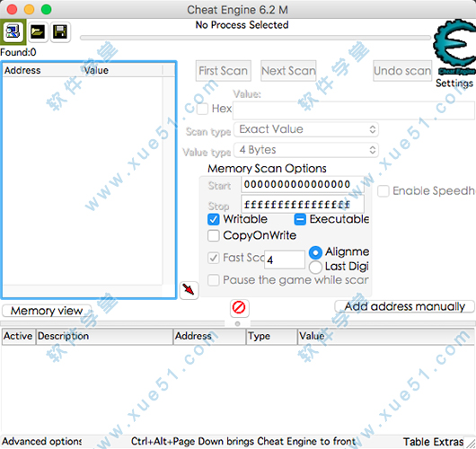The image size is (476, 449).
Task: Maximize the window with green button
Action: coord(47,9)
